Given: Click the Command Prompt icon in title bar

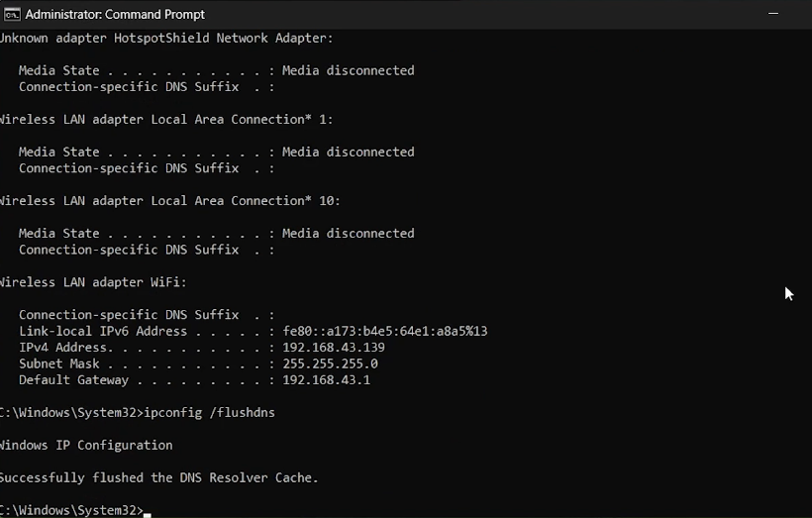Looking at the screenshot, I should [x=12, y=15].
